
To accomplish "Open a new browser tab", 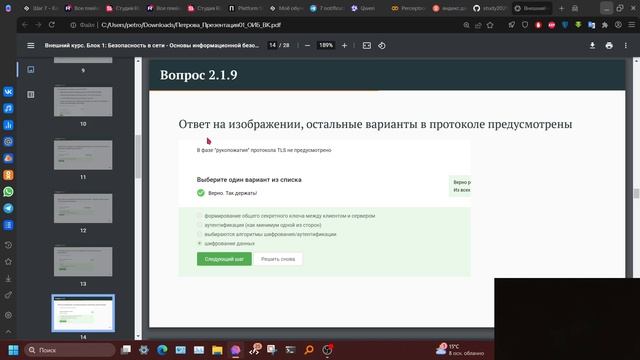I will coord(561,8).
